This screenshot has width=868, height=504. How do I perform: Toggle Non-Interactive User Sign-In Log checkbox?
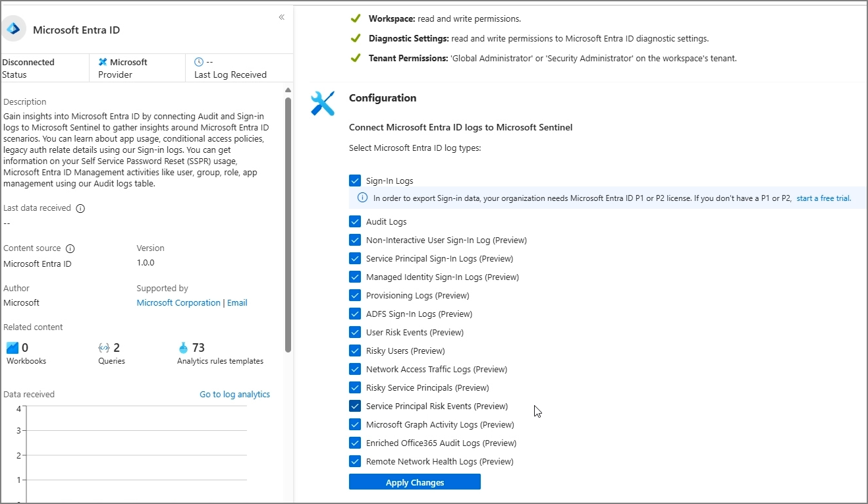point(355,240)
